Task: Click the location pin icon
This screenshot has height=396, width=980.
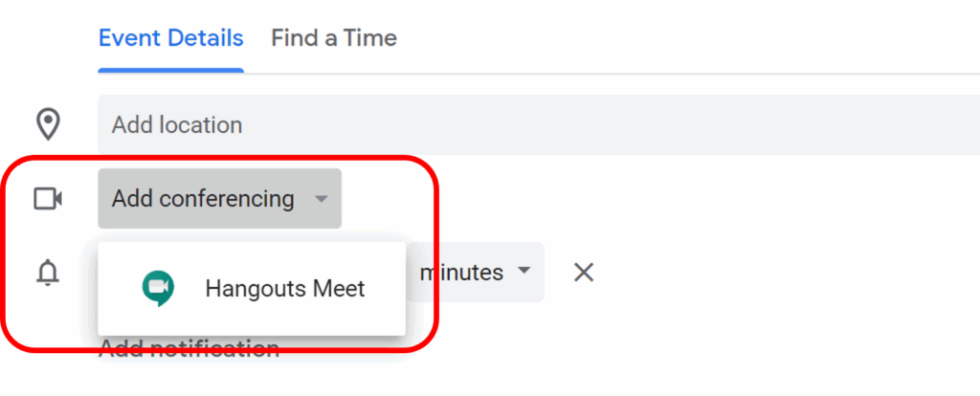Action: click(x=48, y=124)
